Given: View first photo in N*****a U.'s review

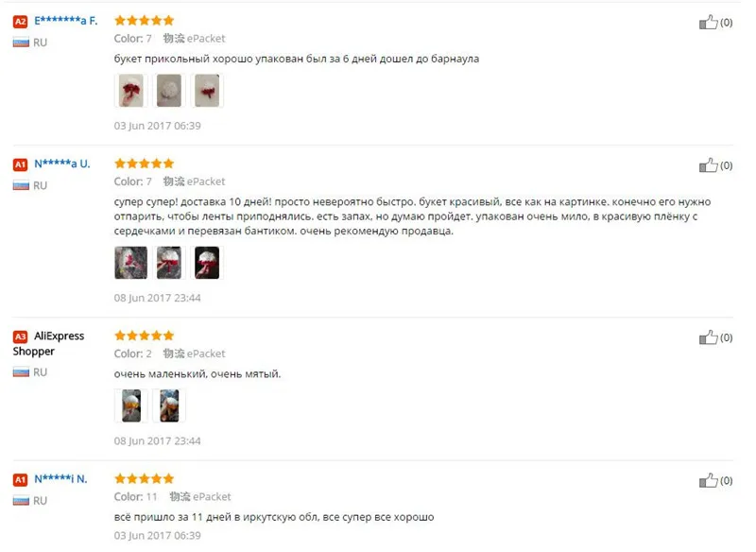Looking at the screenshot, I should tap(130, 263).
